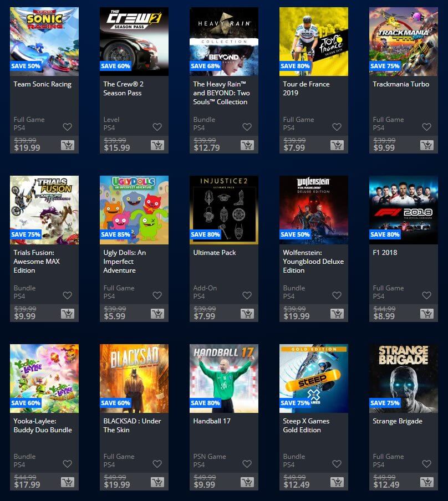Screen dimensions: 448x501
Task: Add Yooka-Laylee Buddy Duo Bundle to cart
Action: [x=68, y=482]
